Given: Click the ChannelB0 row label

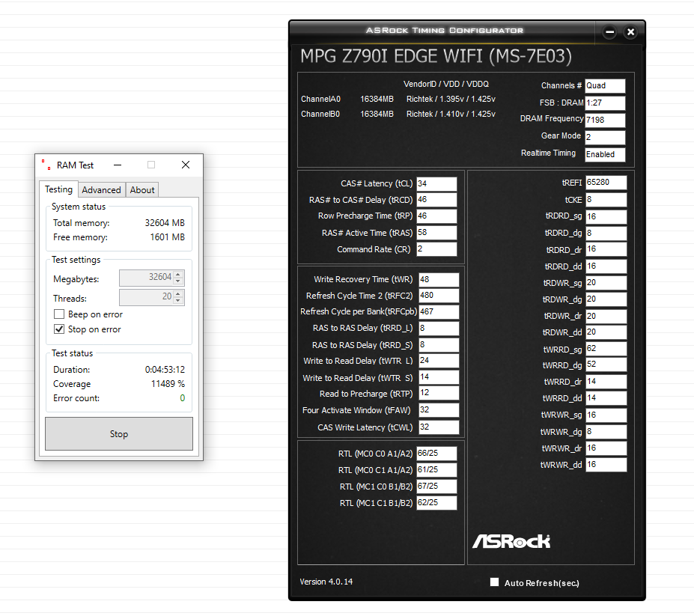Looking at the screenshot, I should (320, 115).
